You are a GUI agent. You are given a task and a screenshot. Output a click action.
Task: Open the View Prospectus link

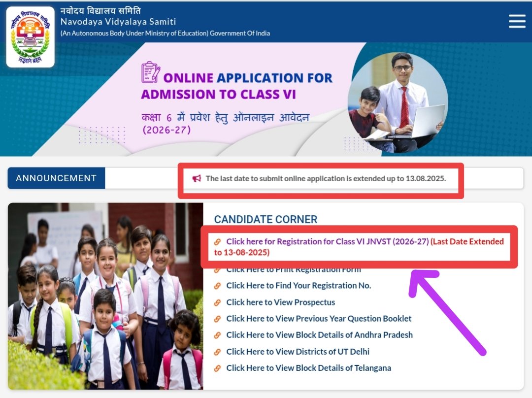[x=281, y=302]
